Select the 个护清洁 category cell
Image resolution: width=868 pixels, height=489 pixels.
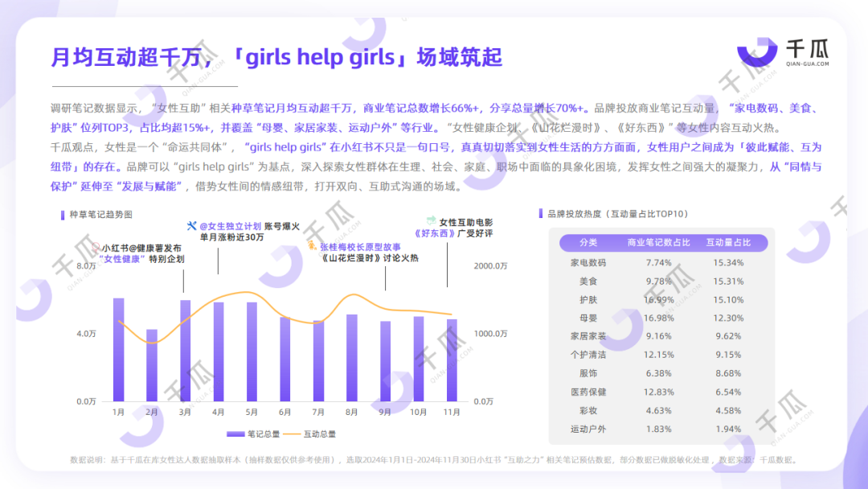[x=588, y=355]
